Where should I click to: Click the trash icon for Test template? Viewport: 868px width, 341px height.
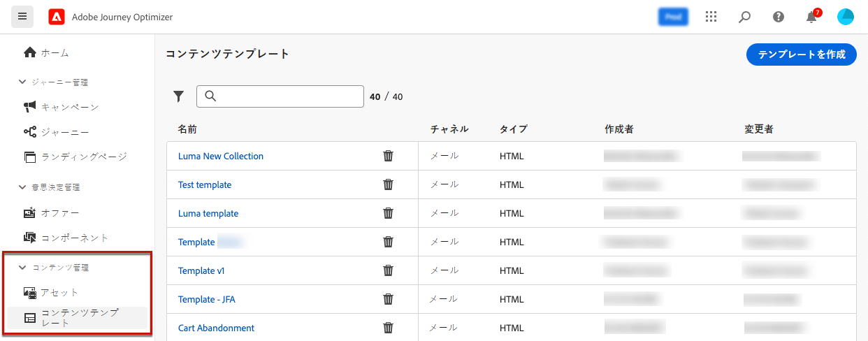pos(389,184)
